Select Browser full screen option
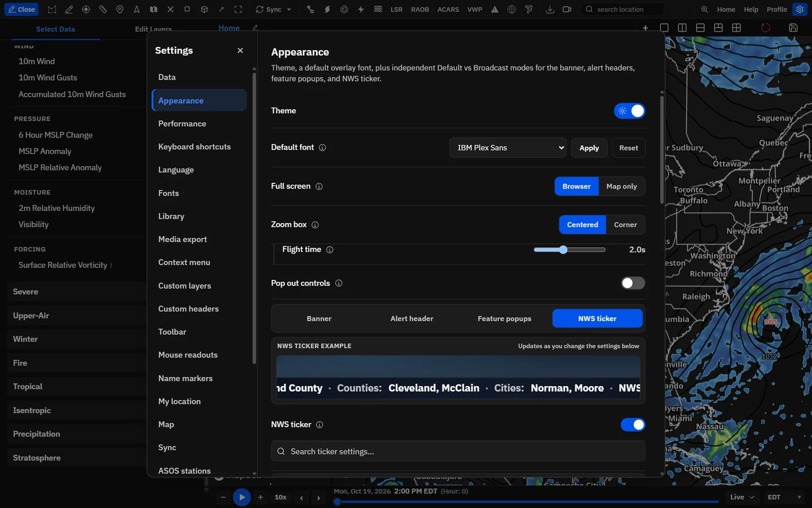This screenshot has width=812, height=508. click(577, 186)
